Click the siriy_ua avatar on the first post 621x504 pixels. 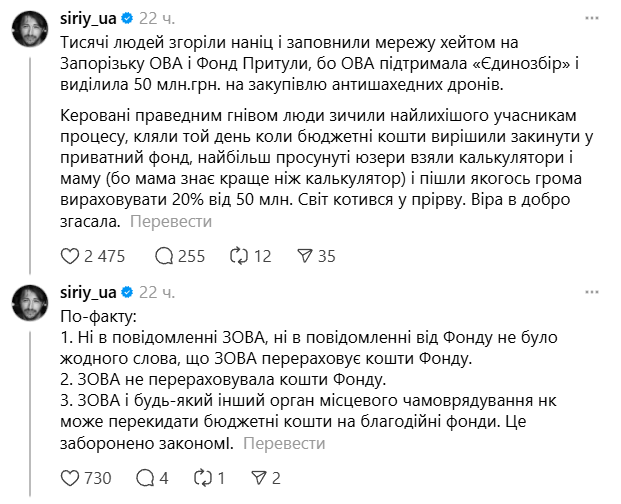[x=29, y=27]
